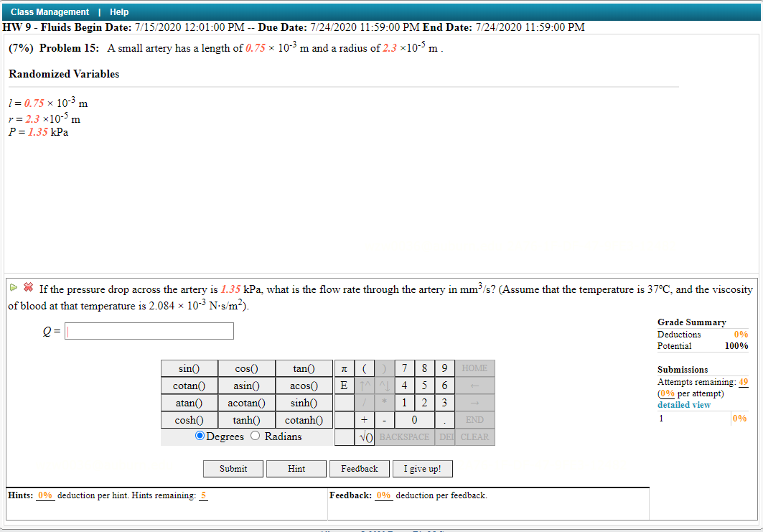This screenshot has height=532, width=763.
Task: Insert the sin() function from the keypad
Action: coord(189,368)
